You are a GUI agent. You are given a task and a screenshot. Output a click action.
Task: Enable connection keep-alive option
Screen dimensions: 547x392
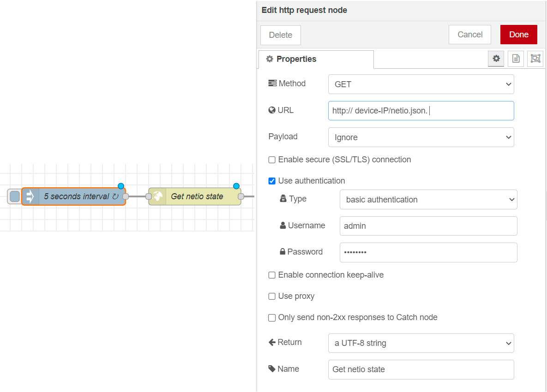point(272,275)
